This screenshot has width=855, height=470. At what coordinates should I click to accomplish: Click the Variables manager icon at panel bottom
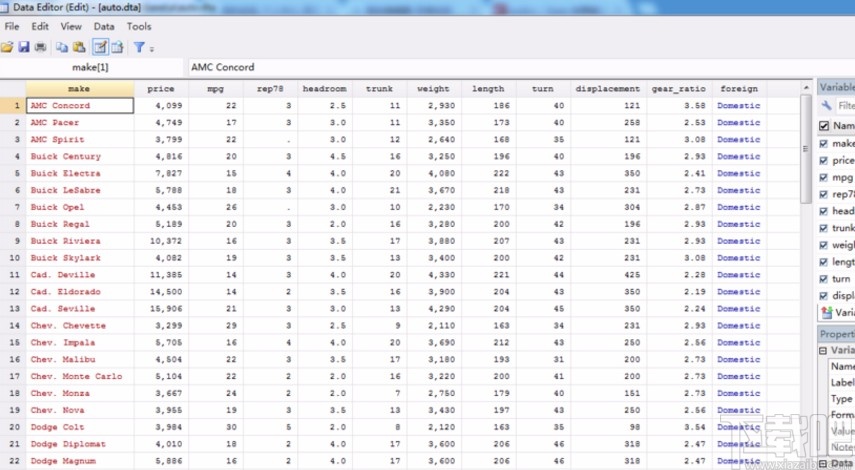coord(827,312)
